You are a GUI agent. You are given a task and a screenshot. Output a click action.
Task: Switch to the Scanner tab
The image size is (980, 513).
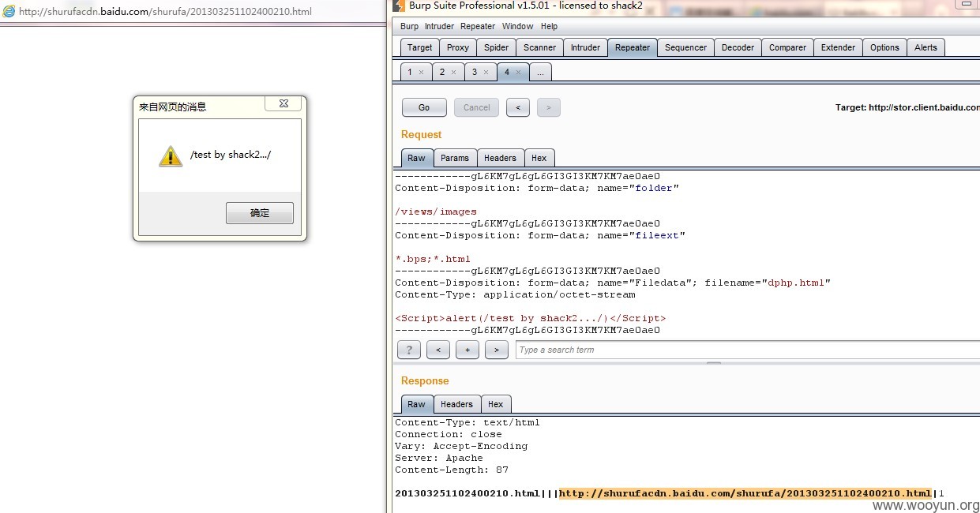click(x=539, y=47)
